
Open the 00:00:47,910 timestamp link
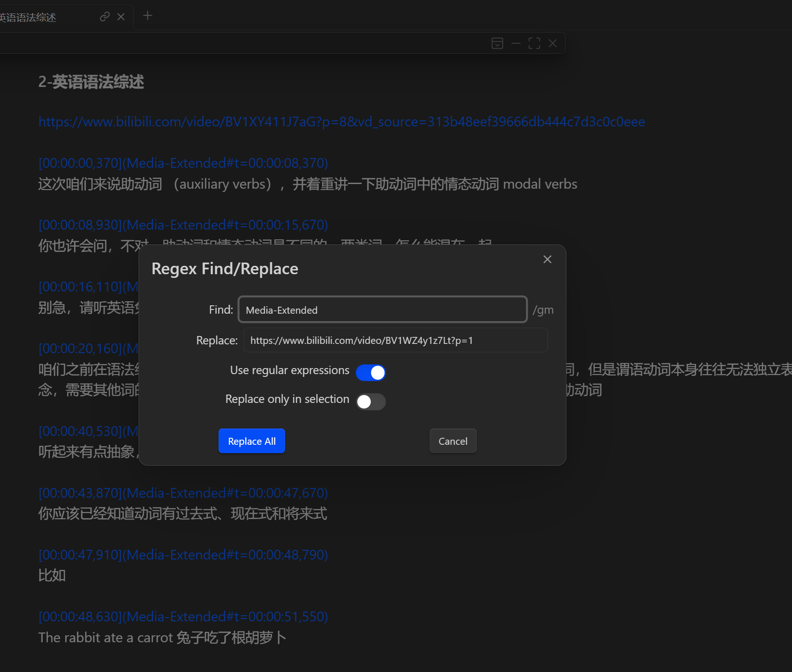click(183, 555)
